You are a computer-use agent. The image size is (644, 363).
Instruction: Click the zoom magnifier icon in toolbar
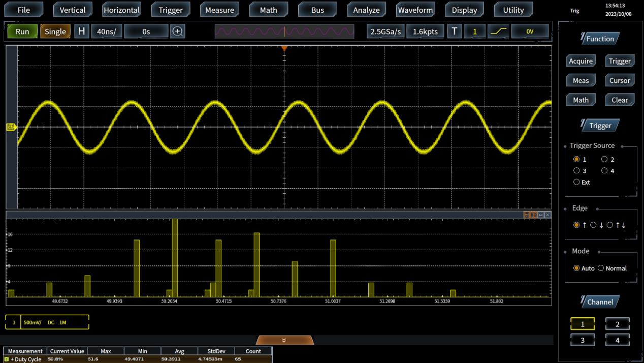coord(177,32)
